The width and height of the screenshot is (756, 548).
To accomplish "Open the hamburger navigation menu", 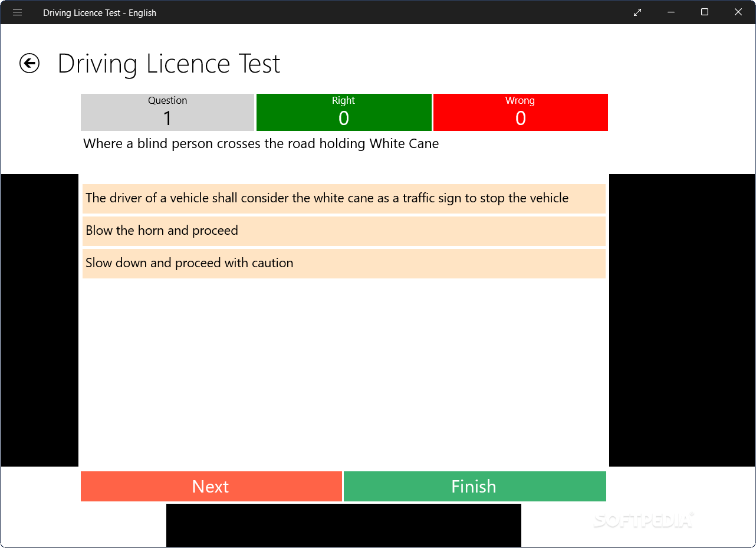I will point(17,12).
